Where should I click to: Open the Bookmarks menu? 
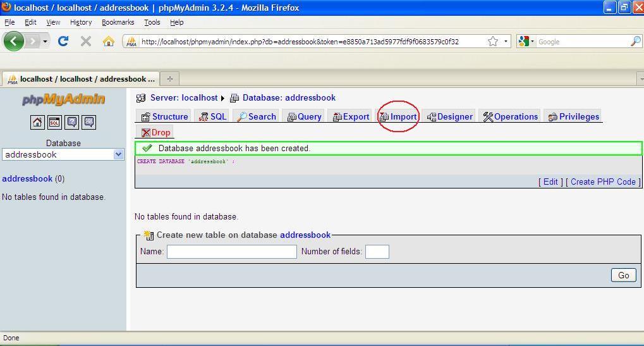tap(118, 22)
